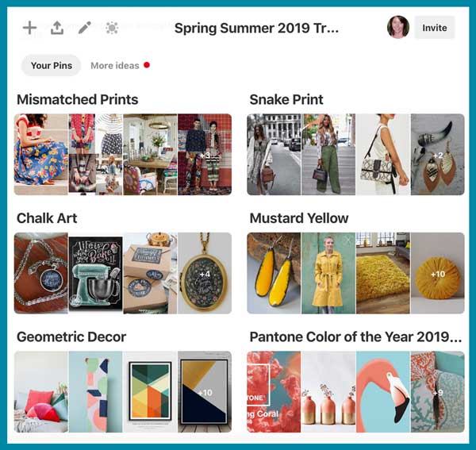Invite collaborators with the Invite button
Viewport: 476px width, 450px height.
point(435,28)
